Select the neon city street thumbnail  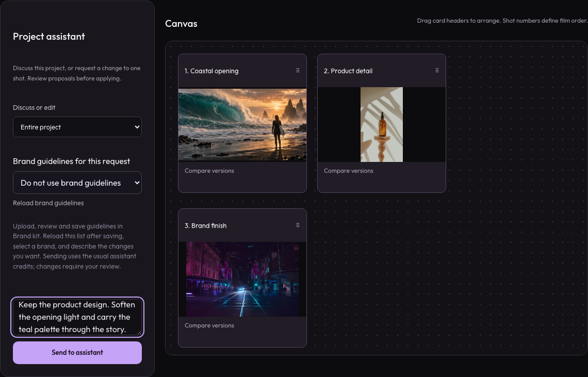click(242, 279)
